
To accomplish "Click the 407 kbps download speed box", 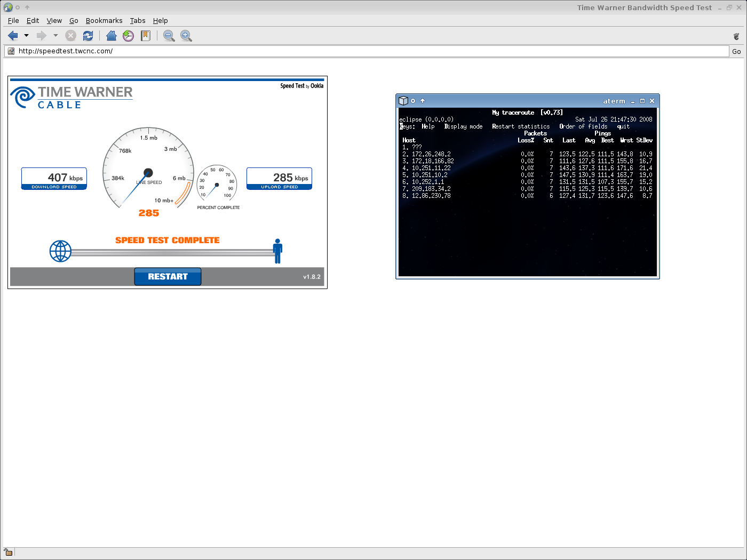I will (54, 179).
